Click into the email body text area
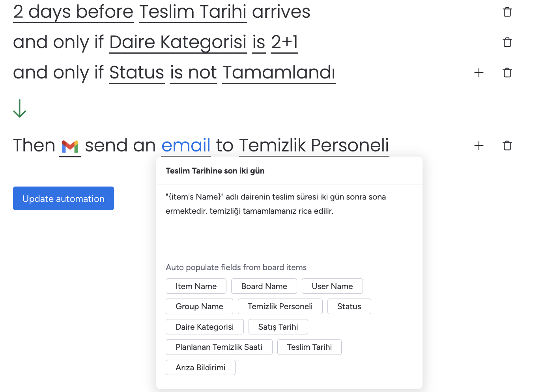 [x=289, y=220]
